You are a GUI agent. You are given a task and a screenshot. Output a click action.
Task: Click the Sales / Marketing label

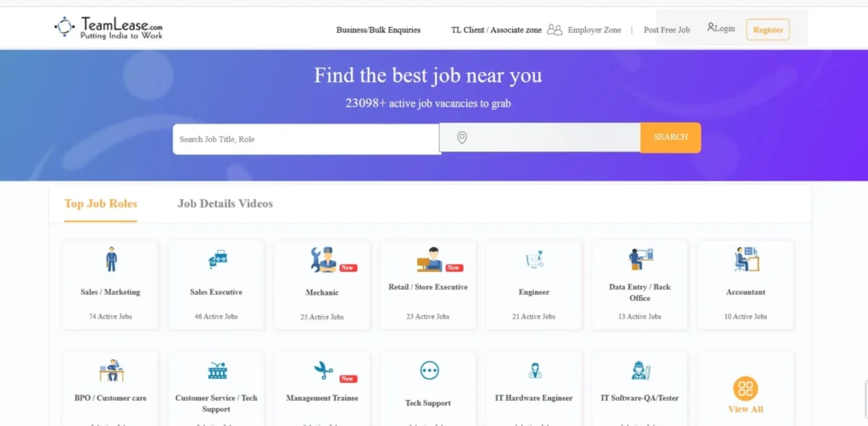pyautogui.click(x=110, y=292)
